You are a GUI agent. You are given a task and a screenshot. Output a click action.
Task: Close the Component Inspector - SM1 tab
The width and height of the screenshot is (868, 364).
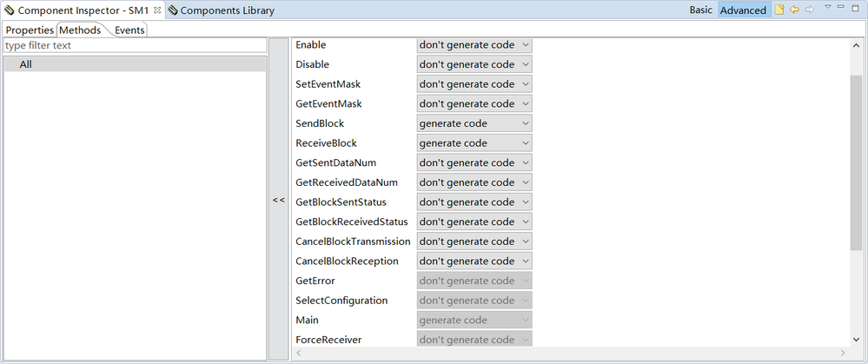pyautogui.click(x=157, y=10)
